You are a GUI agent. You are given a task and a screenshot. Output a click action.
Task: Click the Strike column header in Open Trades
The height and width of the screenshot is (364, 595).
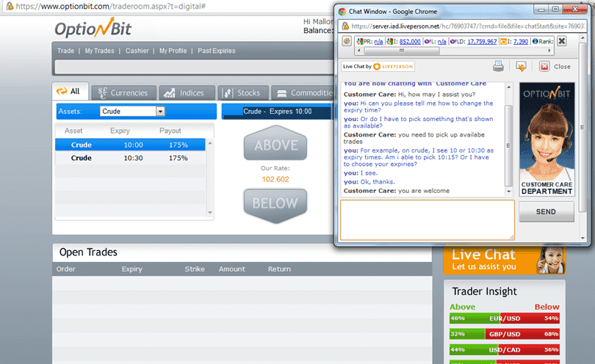[x=195, y=269]
